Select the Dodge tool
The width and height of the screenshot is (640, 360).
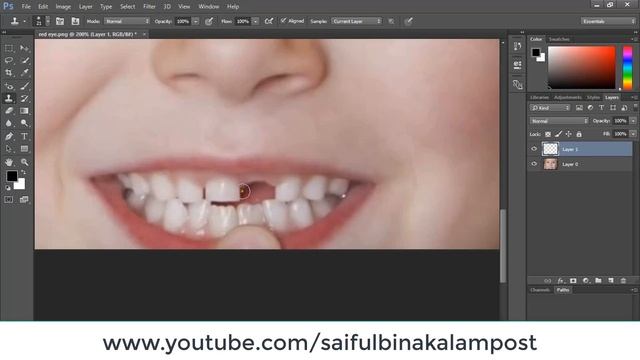pos(24,123)
